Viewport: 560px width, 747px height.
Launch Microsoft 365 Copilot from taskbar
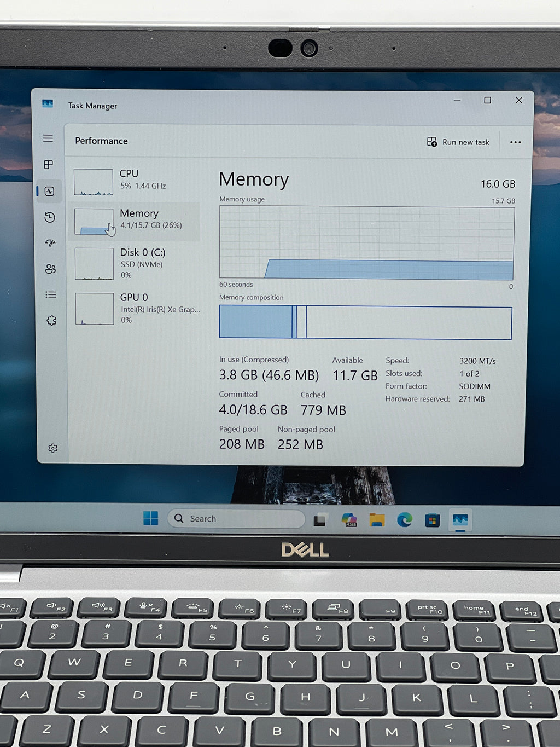349,520
